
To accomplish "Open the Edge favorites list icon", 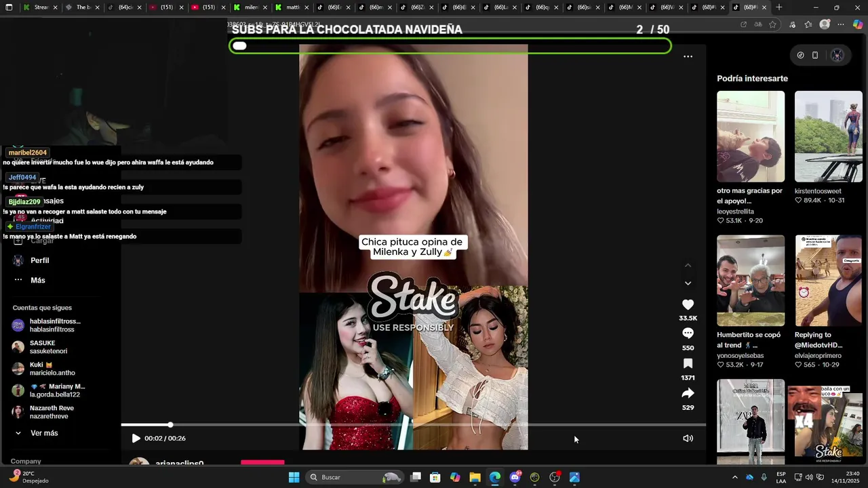I will tap(808, 24).
